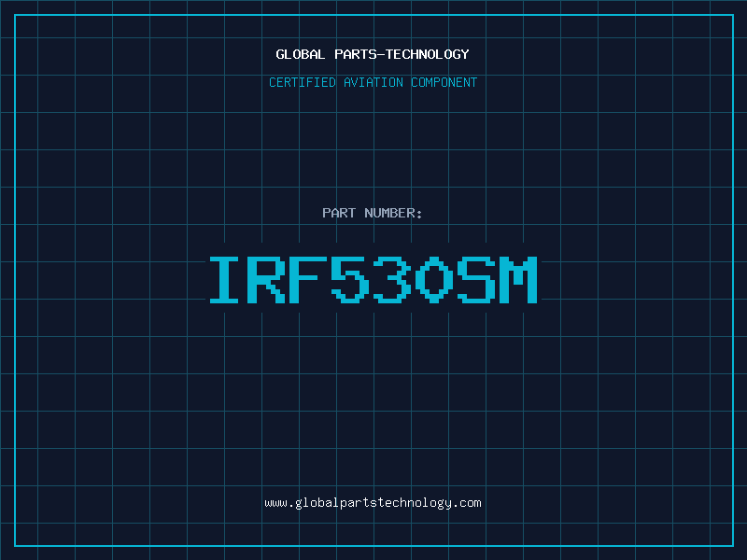Click the word GLOBAL in the heading

click(x=301, y=54)
